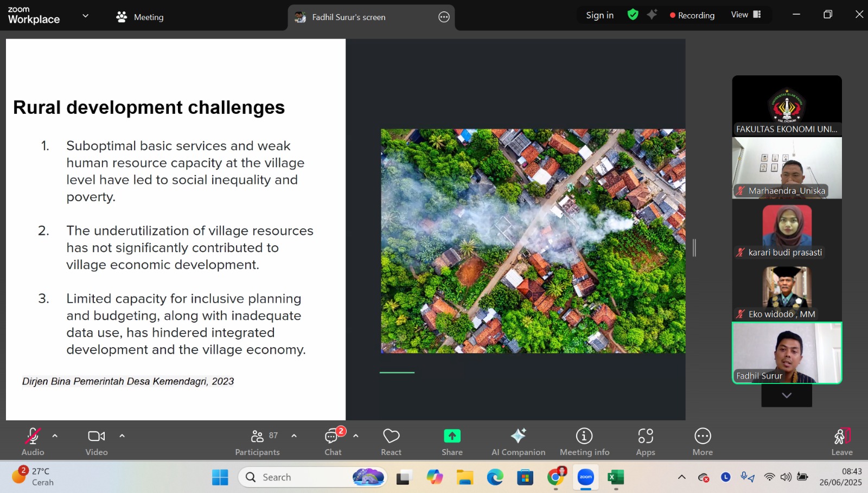Open the Chat panel
The width and height of the screenshot is (868, 493).
tap(333, 441)
